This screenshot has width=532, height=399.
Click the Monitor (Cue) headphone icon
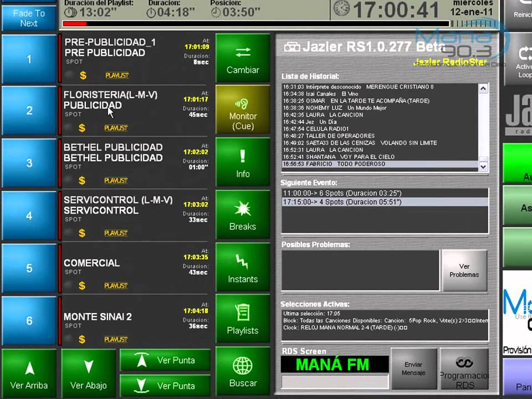[243, 103]
